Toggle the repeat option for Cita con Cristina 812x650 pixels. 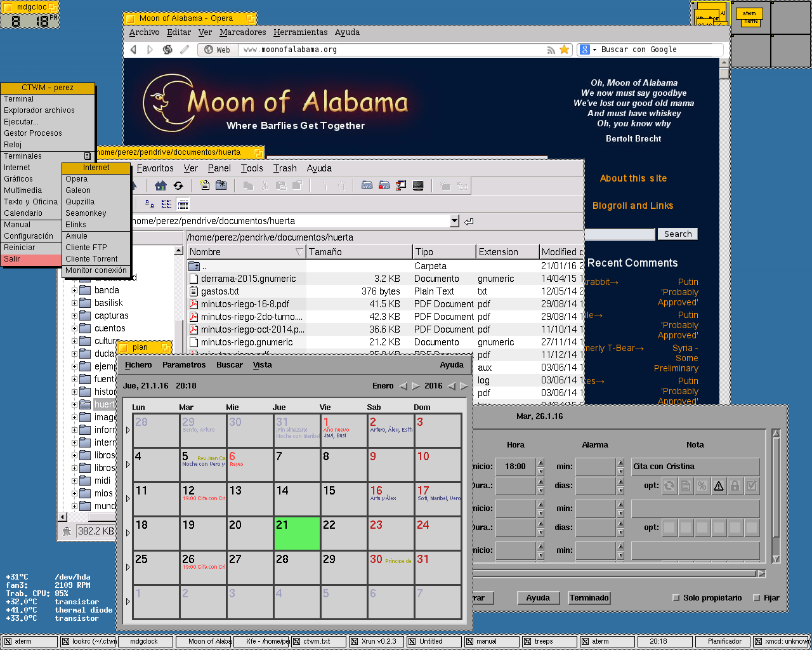click(669, 486)
